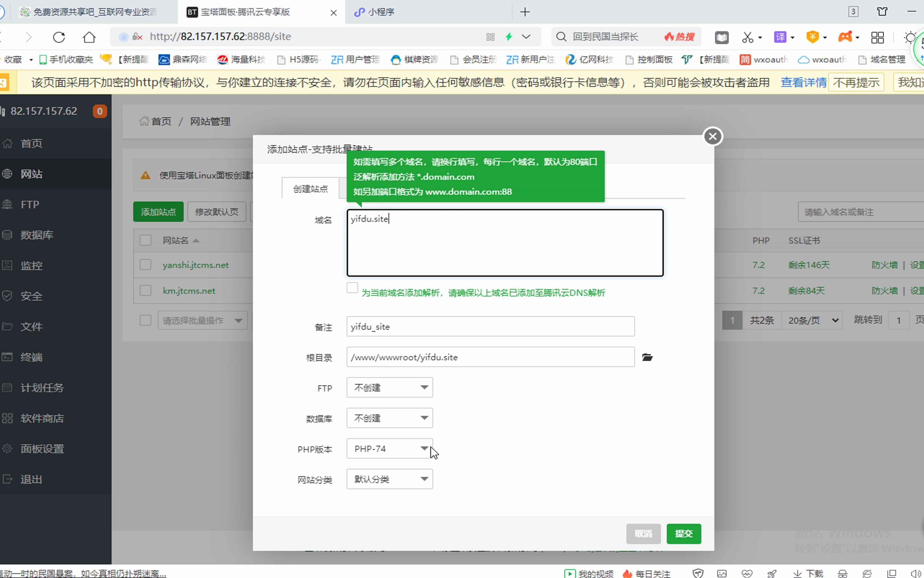The height and width of the screenshot is (578, 924).
Task: Click the orange notification badge showing 0
Action: [x=100, y=111]
